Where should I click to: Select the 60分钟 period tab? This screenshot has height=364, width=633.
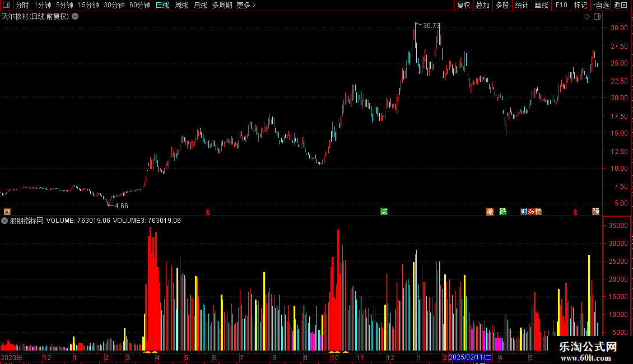pos(139,5)
